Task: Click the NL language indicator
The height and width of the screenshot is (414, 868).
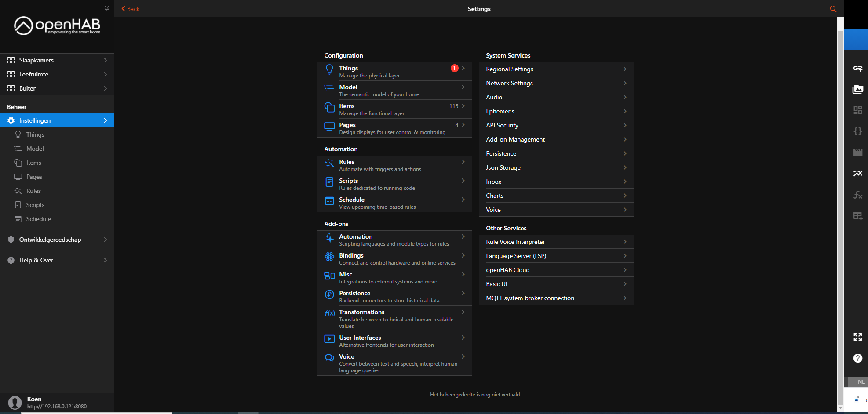Action: pos(861,382)
